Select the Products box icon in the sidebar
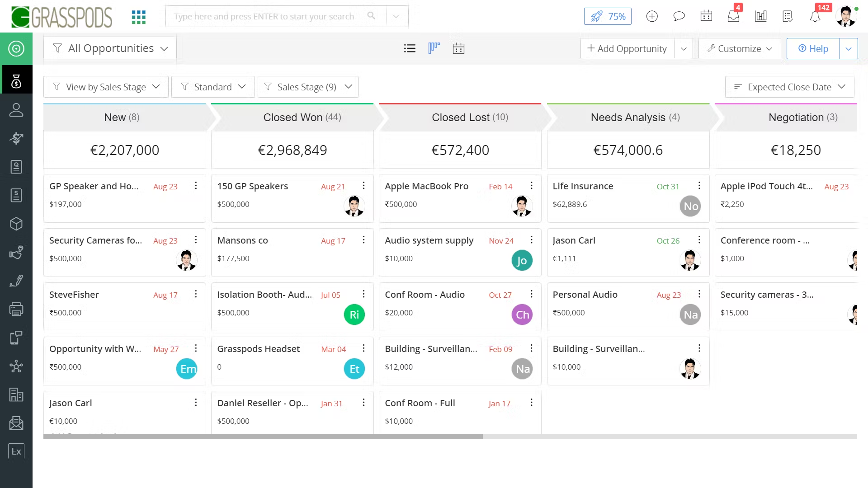Image resolution: width=868 pixels, height=488 pixels. click(16, 224)
